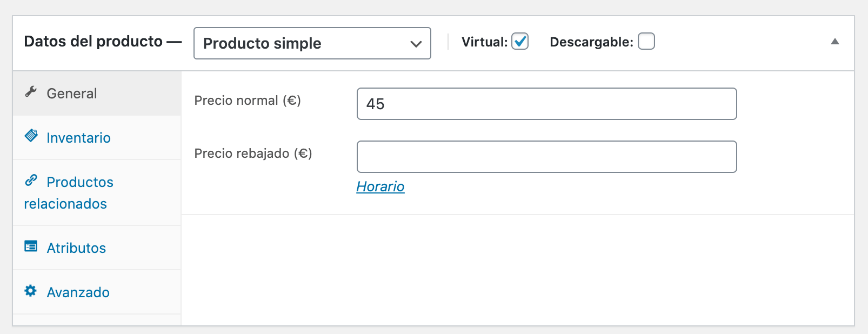The width and height of the screenshot is (868, 334).
Task: Collapse the Datos del producto panel
Action: click(835, 42)
